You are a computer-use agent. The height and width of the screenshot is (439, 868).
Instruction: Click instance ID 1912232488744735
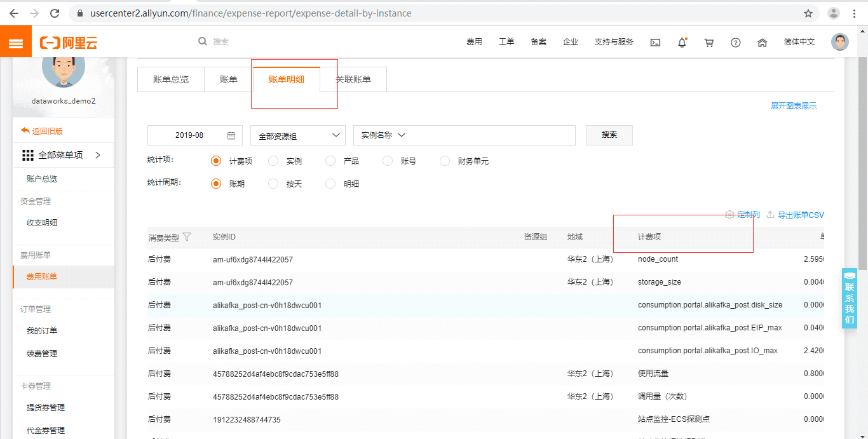click(x=247, y=419)
